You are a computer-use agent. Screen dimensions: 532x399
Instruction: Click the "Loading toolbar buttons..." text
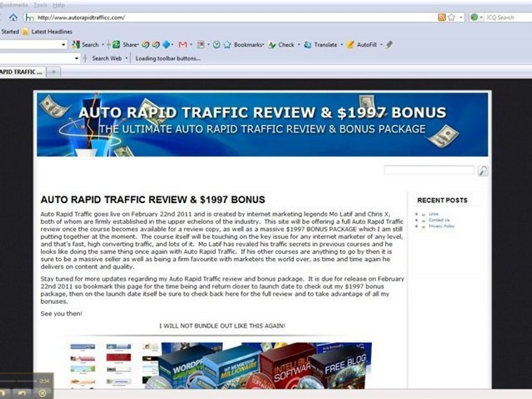[168, 58]
